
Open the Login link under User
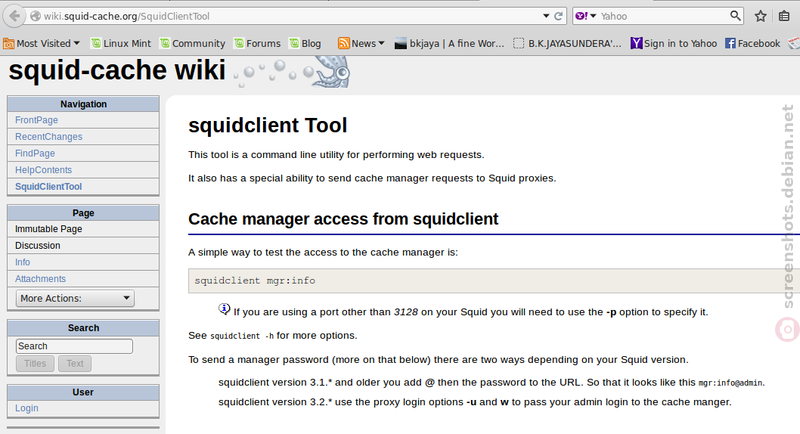point(27,408)
